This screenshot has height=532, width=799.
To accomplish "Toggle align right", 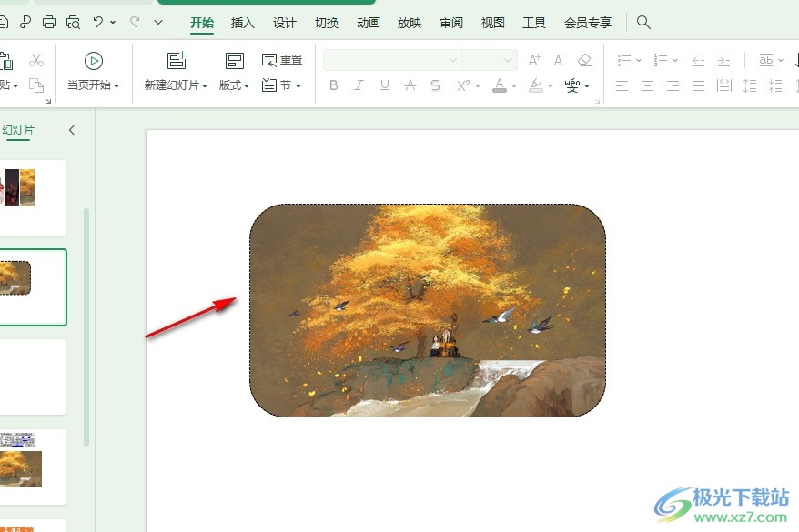I will (x=673, y=85).
